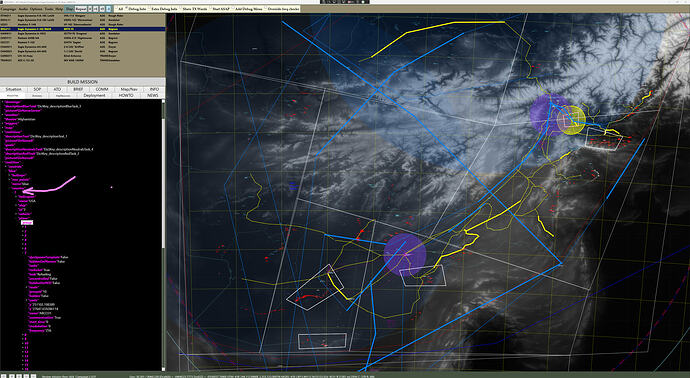
Task: Collapse tree node 7
Action: 23,253
